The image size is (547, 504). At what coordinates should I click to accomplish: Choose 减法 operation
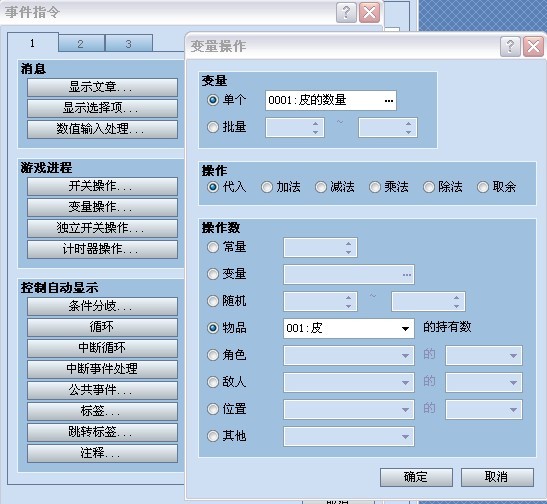(x=321, y=187)
